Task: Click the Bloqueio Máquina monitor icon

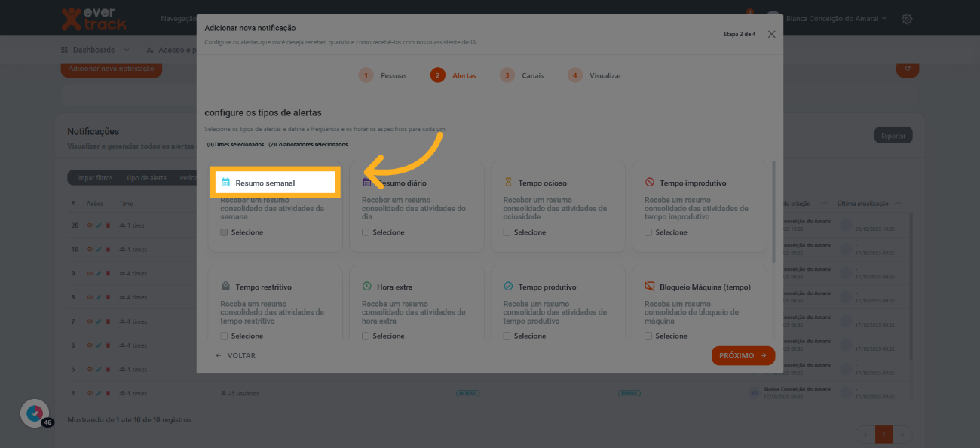Action: [649, 287]
